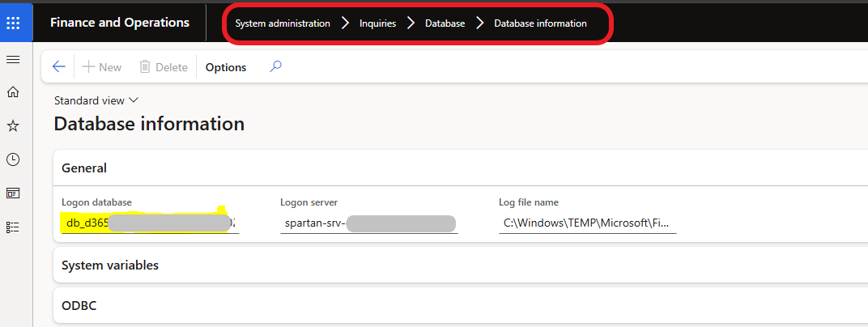The height and width of the screenshot is (327, 868).
Task: Click the Database information page heading
Action: tap(150, 123)
